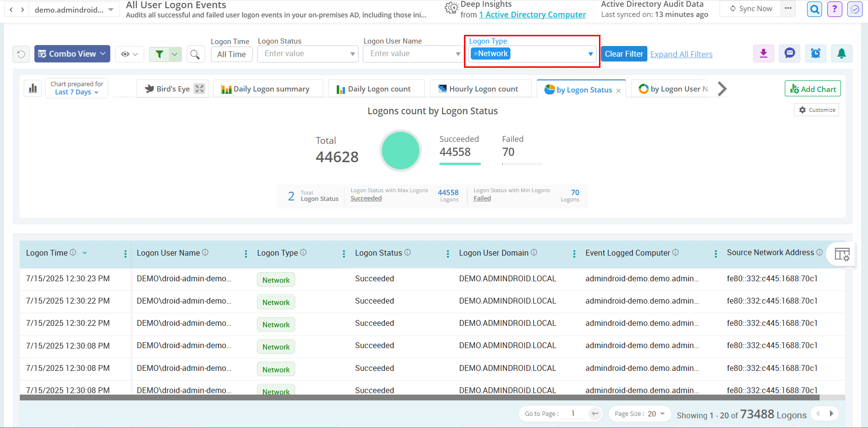Open the Logon Type dropdown arrow
868x428 pixels.
[590, 54]
